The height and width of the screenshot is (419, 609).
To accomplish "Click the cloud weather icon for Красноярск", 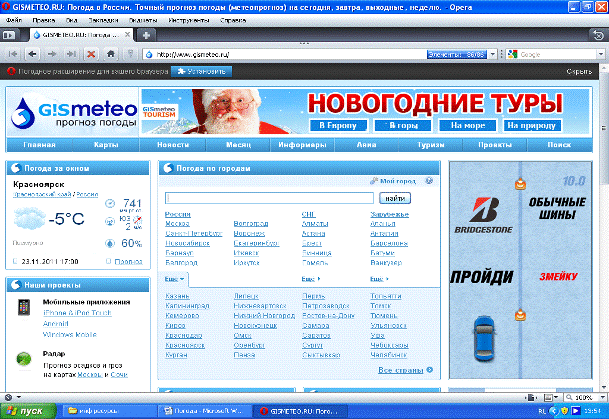I will tap(30, 218).
